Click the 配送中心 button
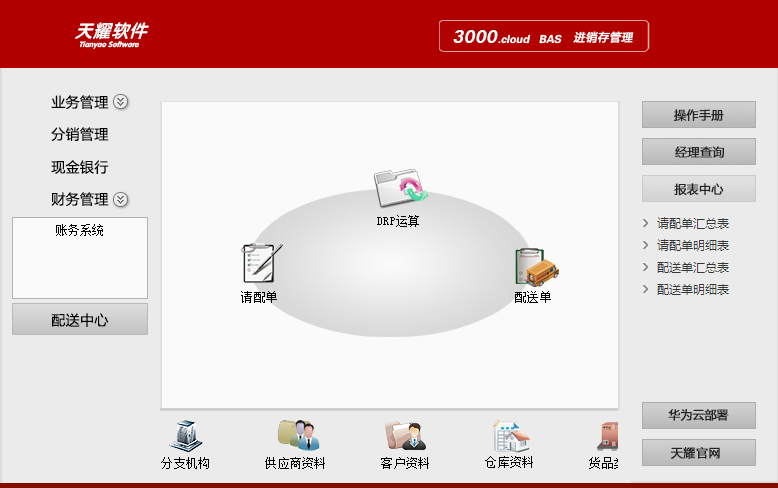This screenshot has height=488, width=778. [x=80, y=319]
